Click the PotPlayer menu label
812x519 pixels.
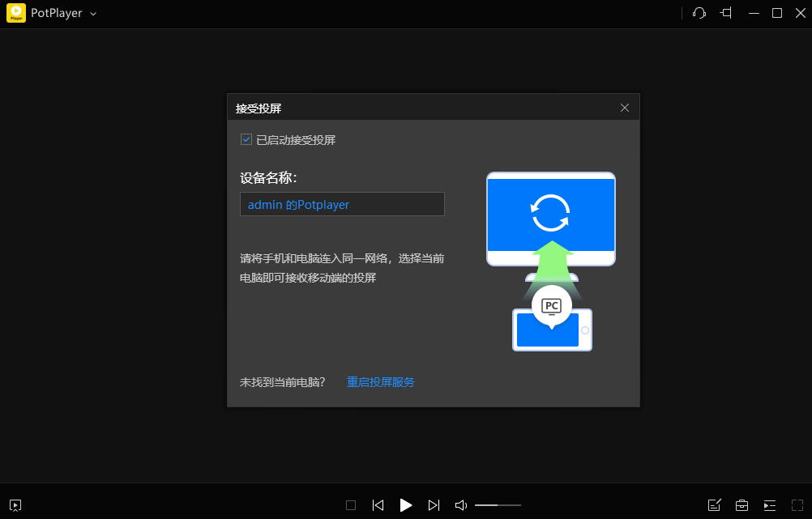(x=58, y=13)
